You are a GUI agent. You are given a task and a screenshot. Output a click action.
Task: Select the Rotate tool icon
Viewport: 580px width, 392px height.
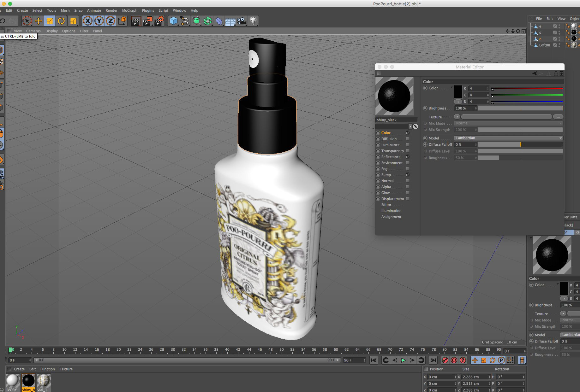coord(61,21)
